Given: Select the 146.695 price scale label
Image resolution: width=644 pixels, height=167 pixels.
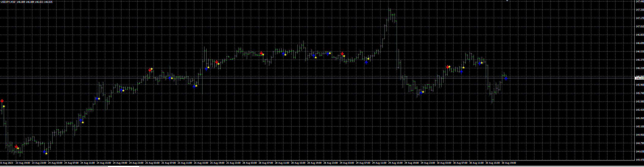Looking at the screenshot, I should pyautogui.click(x=640, y=43).
